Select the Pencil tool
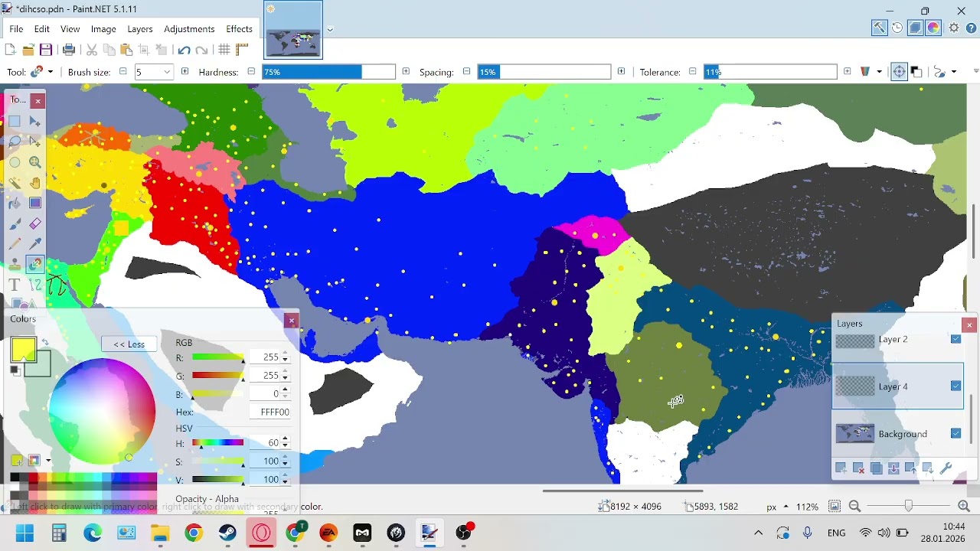The height and width of the screenshot is (551, 980). coord(15,244)
